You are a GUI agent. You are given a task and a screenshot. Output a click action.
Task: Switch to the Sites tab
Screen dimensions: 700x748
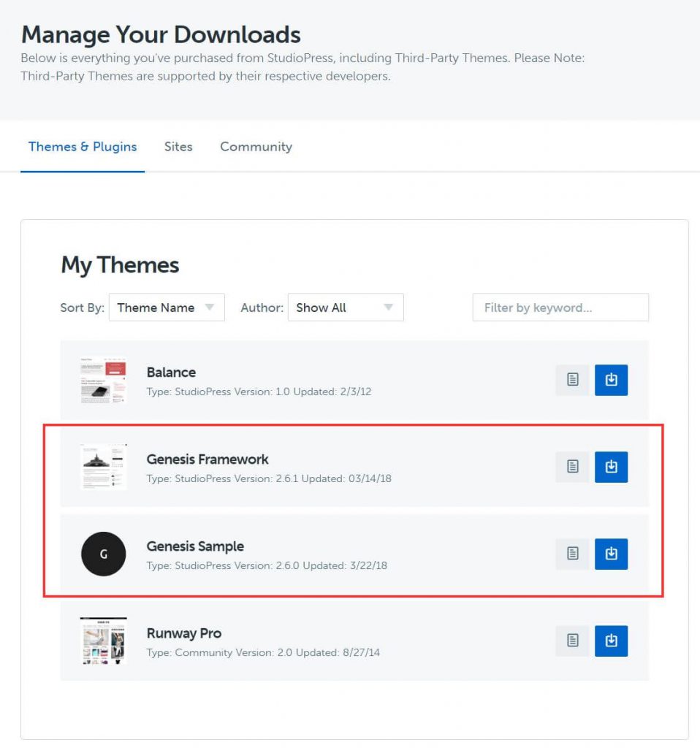[178, 147]
